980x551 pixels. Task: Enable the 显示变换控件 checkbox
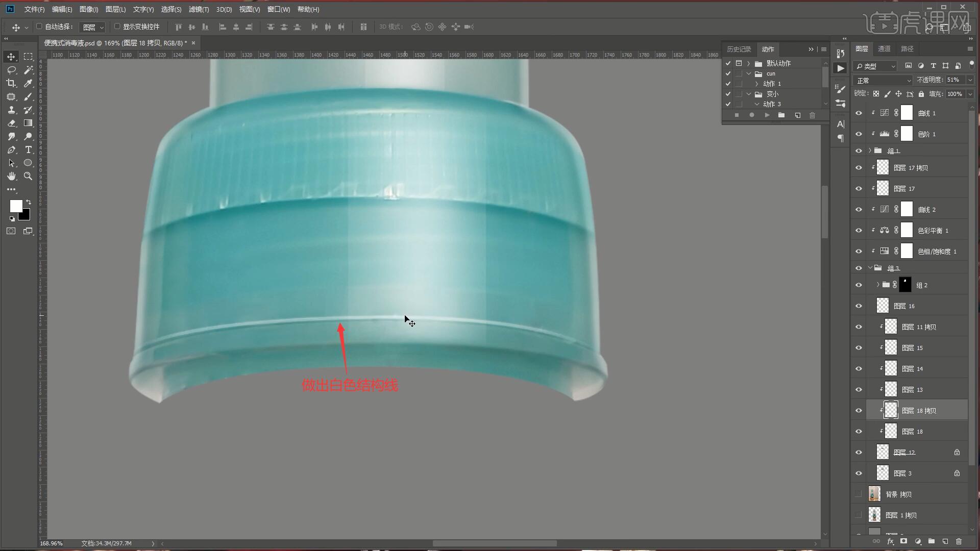click(117, 27)
